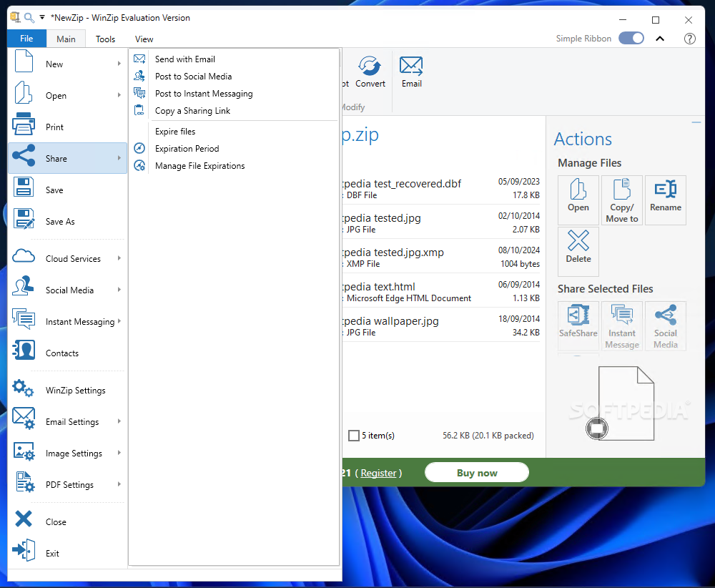This screenshot has width=715, height=588.
Task: Open Manage File Expirations
Action: pyautogui.click(x=234, y=166)
